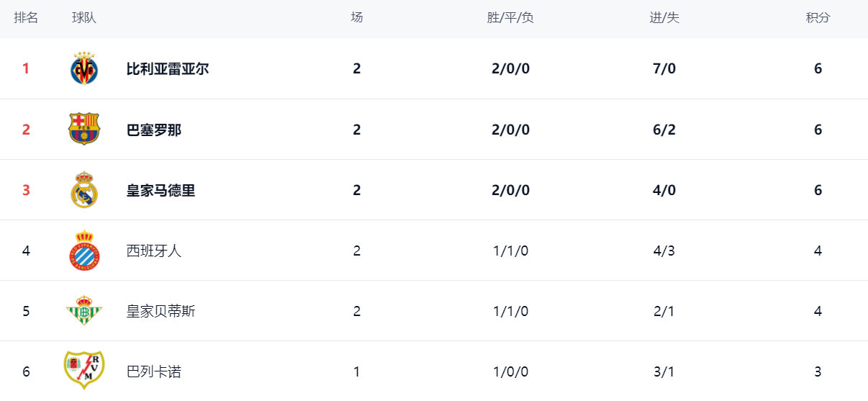This screenshot has height=401, width=868.
Task: Click the 球队 column header
Action: [x=84, y=18]
